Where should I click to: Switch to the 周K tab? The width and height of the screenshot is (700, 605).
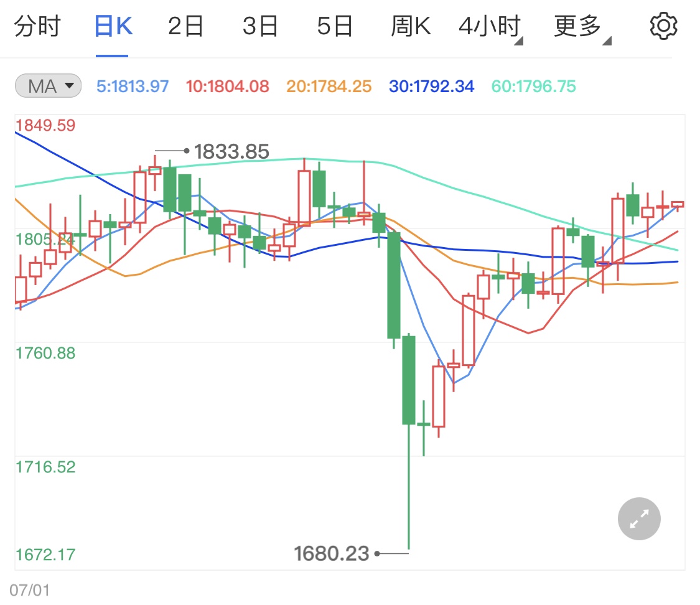tap(411, 26)
